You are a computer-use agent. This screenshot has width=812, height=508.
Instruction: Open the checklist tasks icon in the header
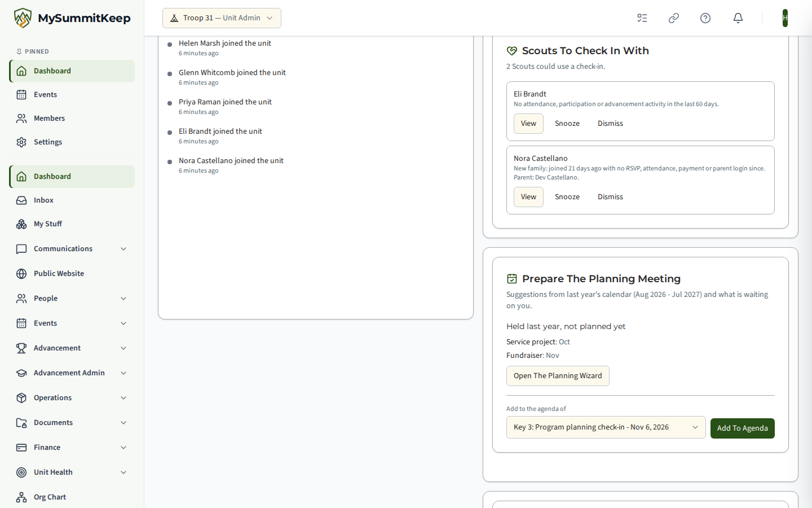click(642, 18)
